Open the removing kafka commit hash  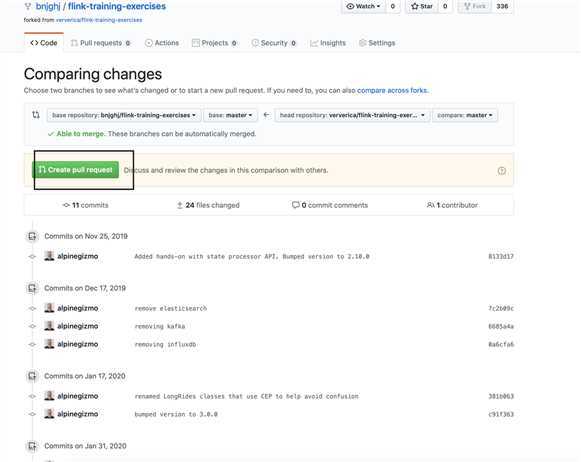point(501,326)
